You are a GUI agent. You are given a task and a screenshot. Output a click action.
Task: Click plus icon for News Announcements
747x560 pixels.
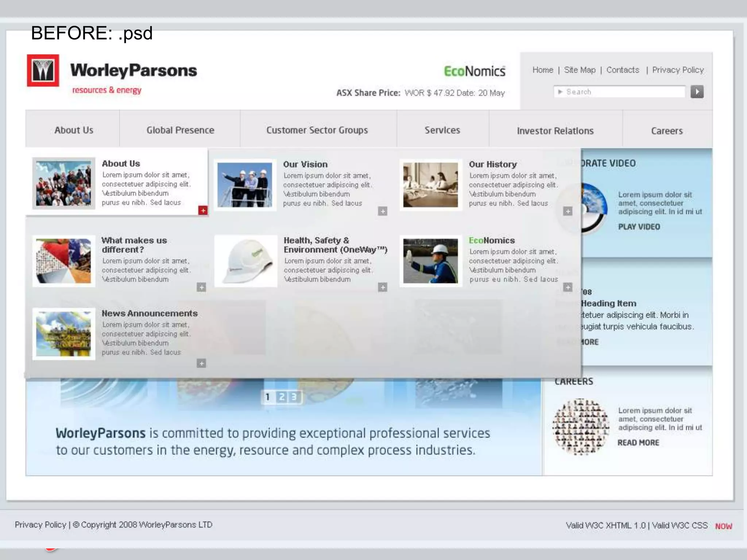pyautogui.click(x=201, y=363)
